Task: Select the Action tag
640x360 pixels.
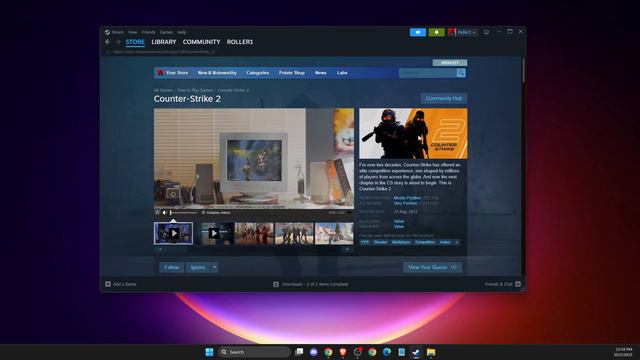Action: 445,242
